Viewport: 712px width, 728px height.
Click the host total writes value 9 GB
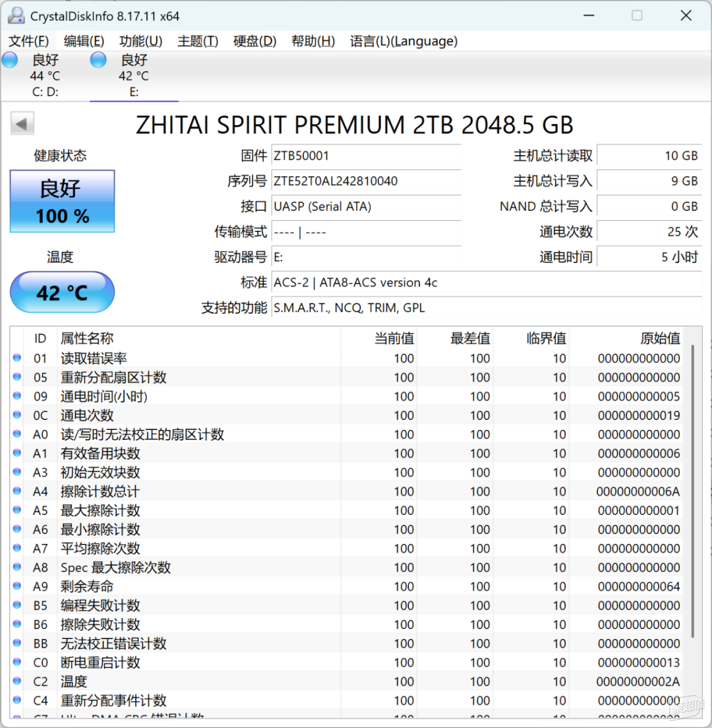tap(649, 181)
